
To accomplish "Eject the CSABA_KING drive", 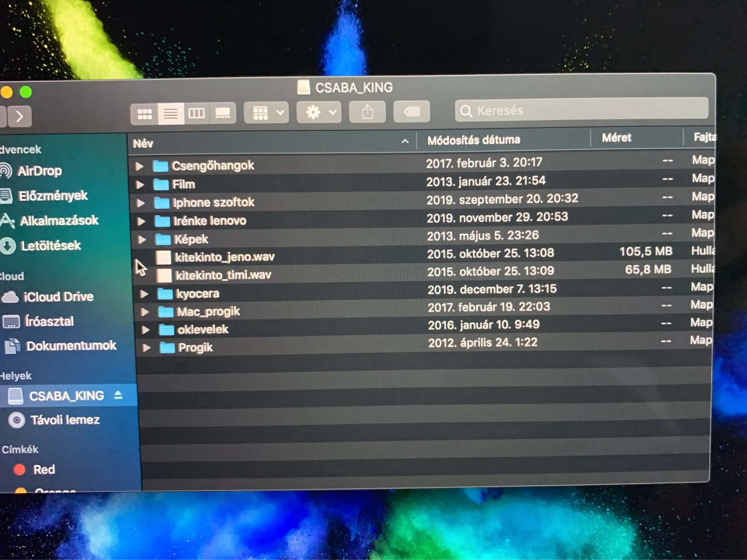I will click(x=118, y=395).
